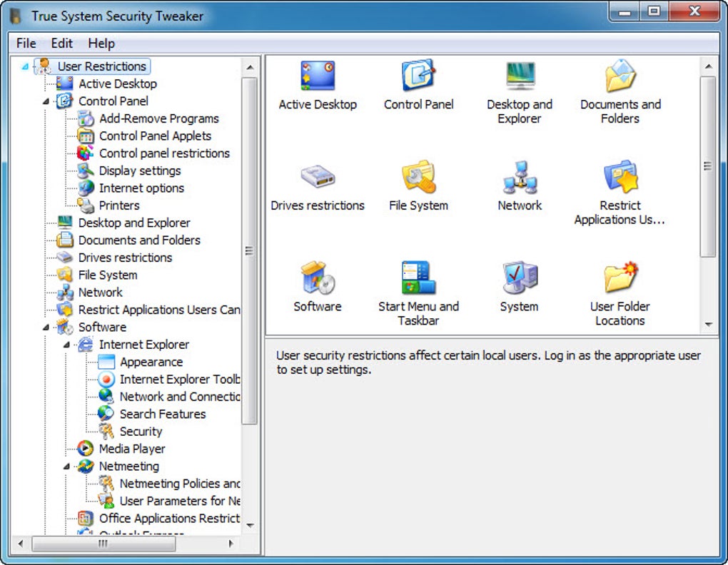728x565 pixels.
Task: Click tree pane horizontal scroll left arrow
Action: click(x=21, y=543)
